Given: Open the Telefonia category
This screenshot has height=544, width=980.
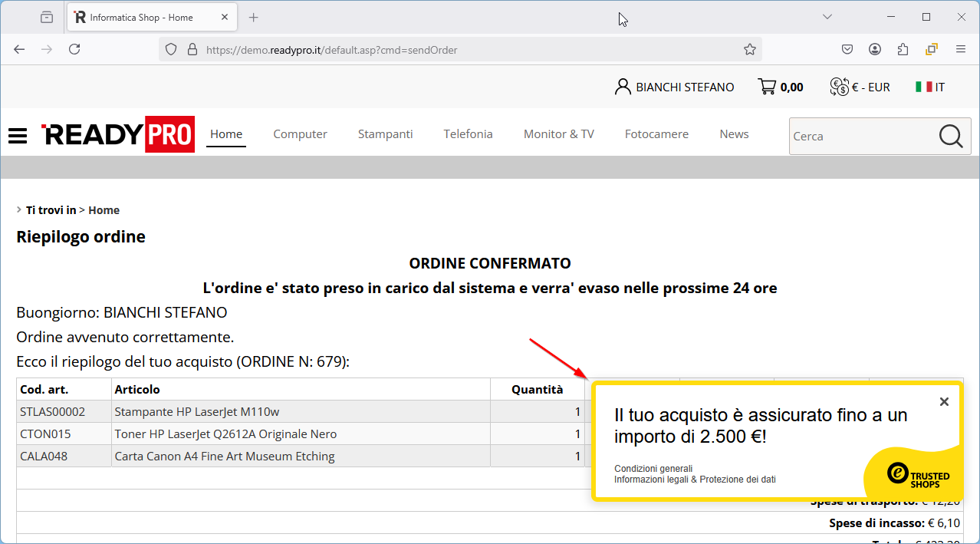Looking at the screenshot, I should point(468,134).
